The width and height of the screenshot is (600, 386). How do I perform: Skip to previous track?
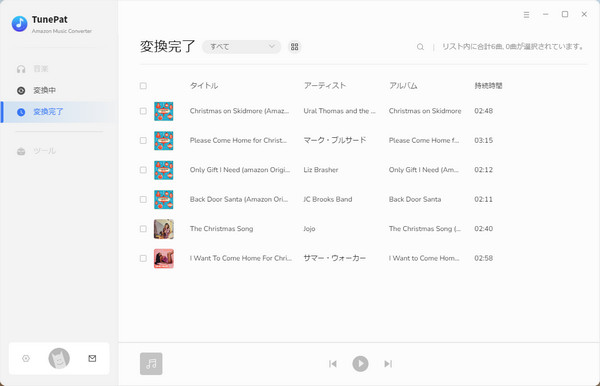(x=333, y=364)
